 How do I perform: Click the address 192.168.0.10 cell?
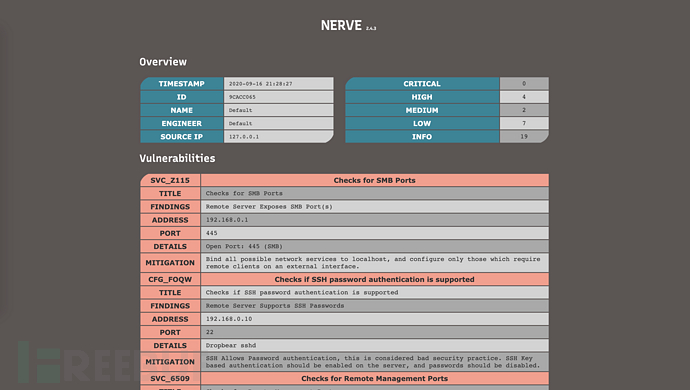[x=374, y=319]
